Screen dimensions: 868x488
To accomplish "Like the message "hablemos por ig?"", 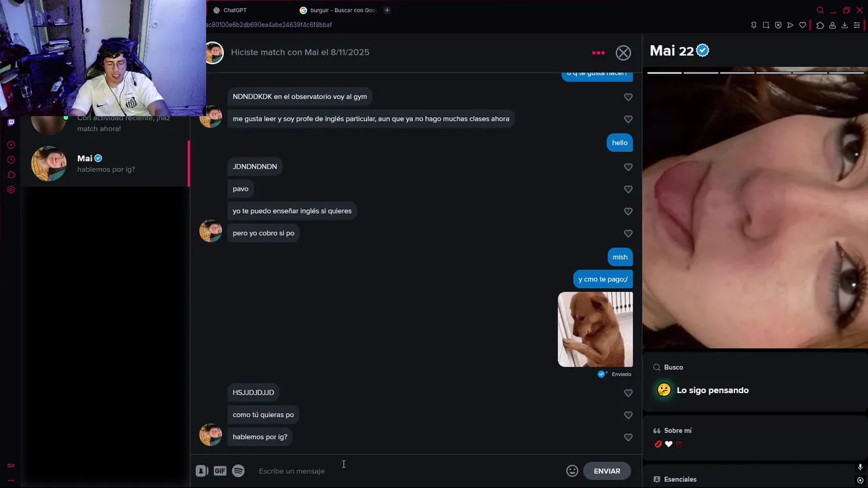I will 628,437.
